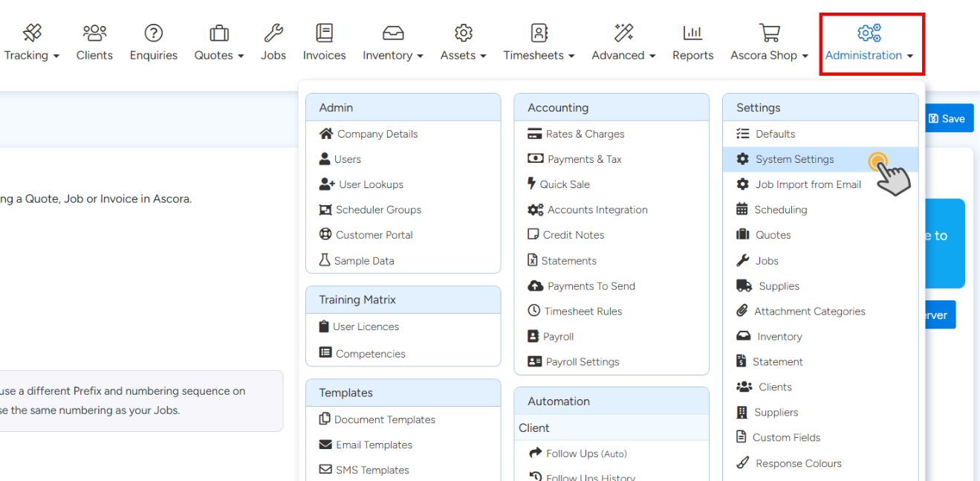Screen dimensions: 980x481
Task: Select System Settings from Settings menu
Action: (x=794, y=159)
